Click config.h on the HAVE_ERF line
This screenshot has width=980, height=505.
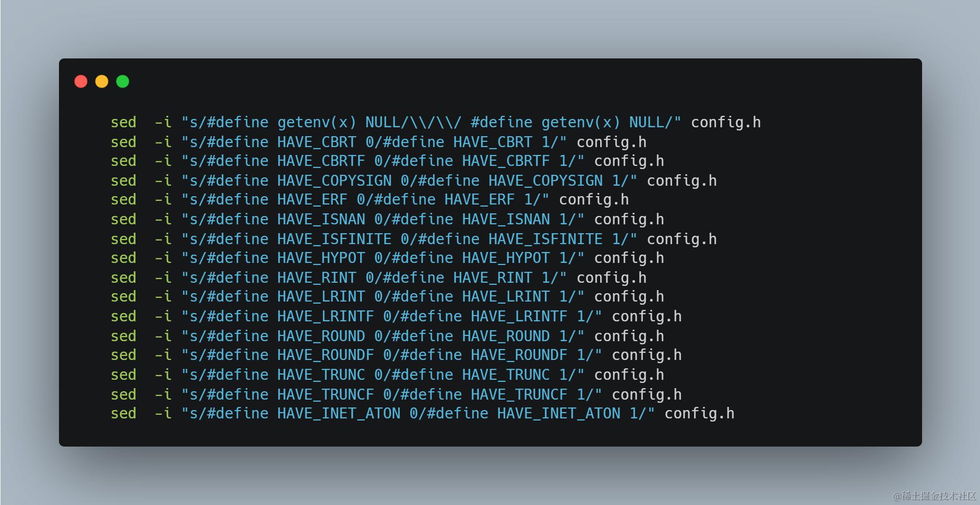(594, 200)
